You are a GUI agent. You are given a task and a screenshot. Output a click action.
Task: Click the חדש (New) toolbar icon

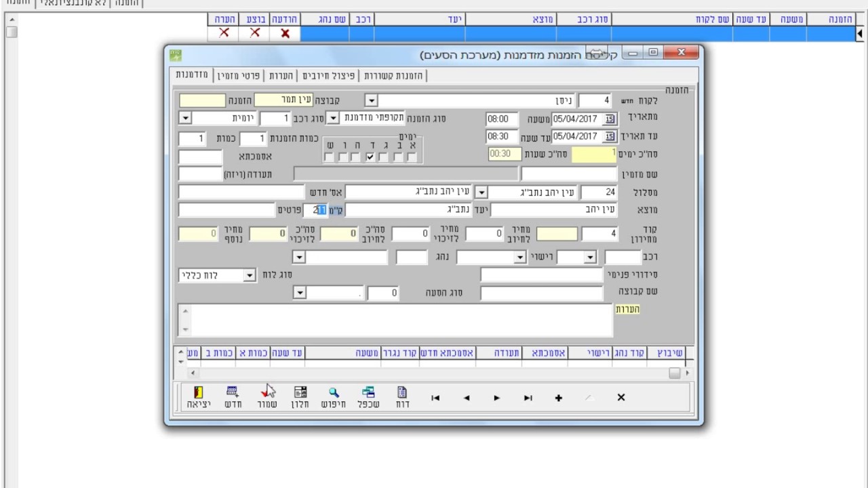233,397
